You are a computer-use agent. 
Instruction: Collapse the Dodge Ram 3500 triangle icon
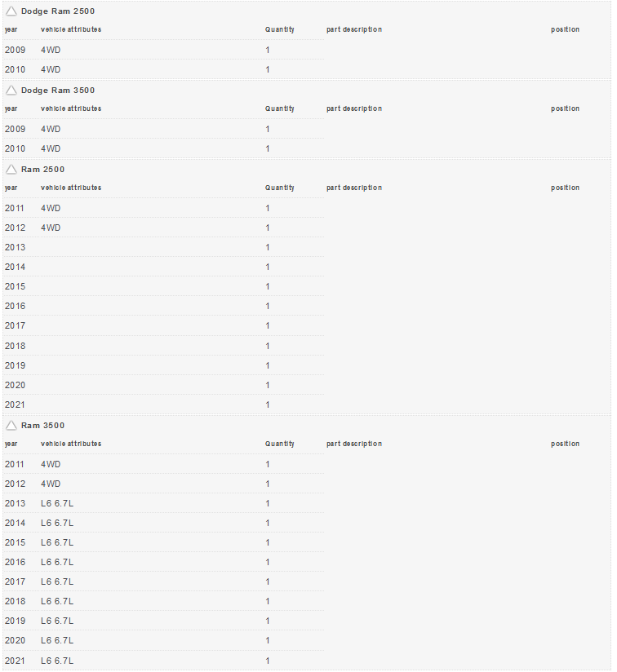[11, 91]
